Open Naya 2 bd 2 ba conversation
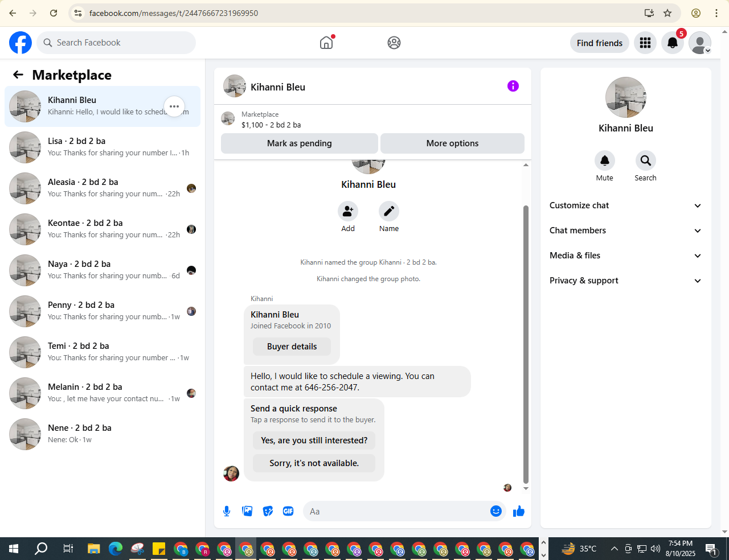 [x=103, y=270]
